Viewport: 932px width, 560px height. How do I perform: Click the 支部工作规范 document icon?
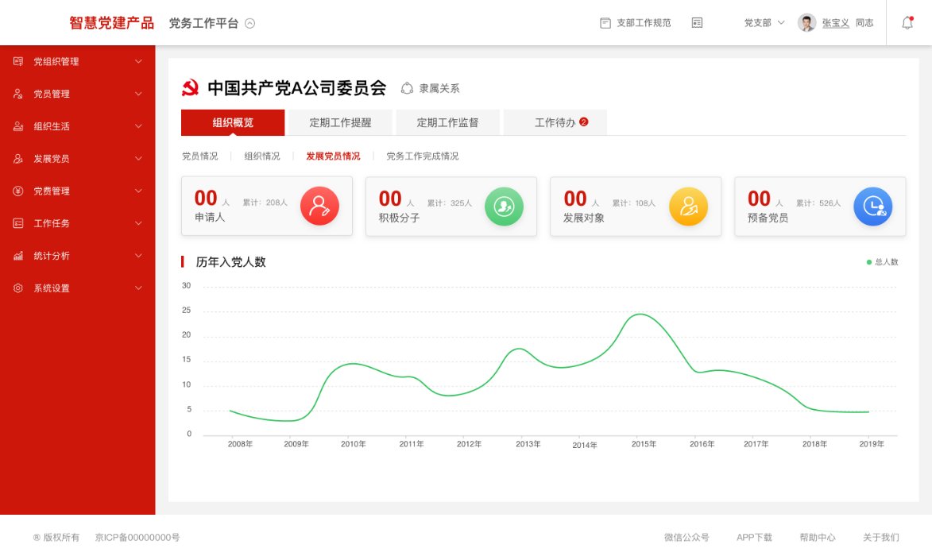605,23
